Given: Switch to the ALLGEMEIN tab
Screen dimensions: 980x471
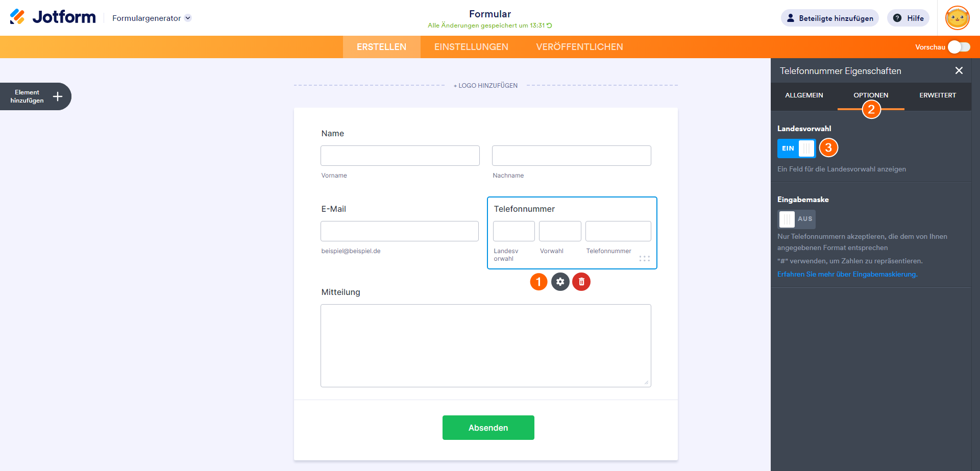Looking at the screenshot, I should (804, 95).
